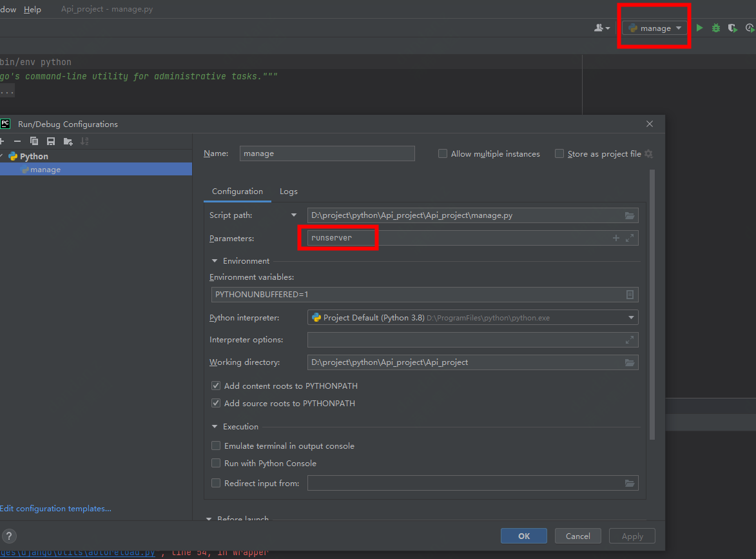Open the Help menu
This screenshot has width=756, height=559.
click(x=32, y=9)
